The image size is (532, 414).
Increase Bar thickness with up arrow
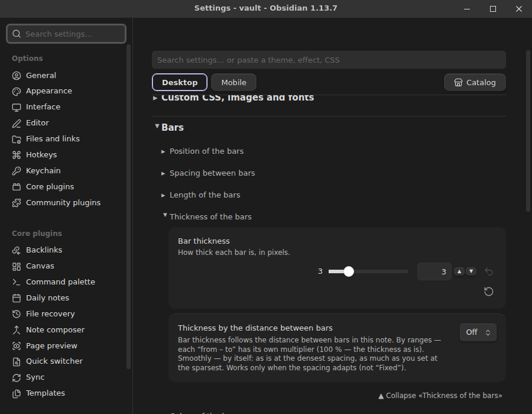pos(459,271)
